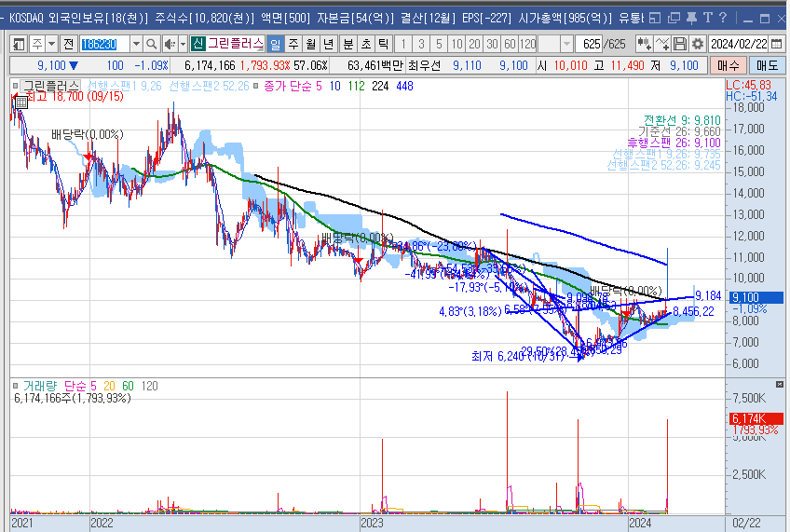Viewport: 790px width, 532px height.
Task: Click the small square before 종가 단순 legend
Action: tap(256, 86)
